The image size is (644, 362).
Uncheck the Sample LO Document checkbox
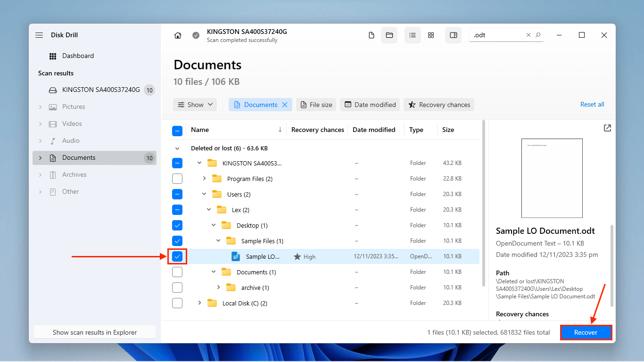(x=177, y=256)
